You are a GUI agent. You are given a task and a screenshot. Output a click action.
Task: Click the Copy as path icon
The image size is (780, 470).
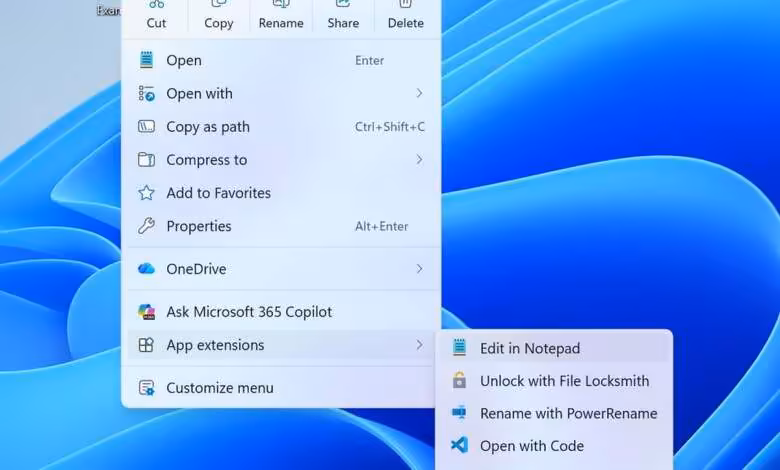(146, 127)
